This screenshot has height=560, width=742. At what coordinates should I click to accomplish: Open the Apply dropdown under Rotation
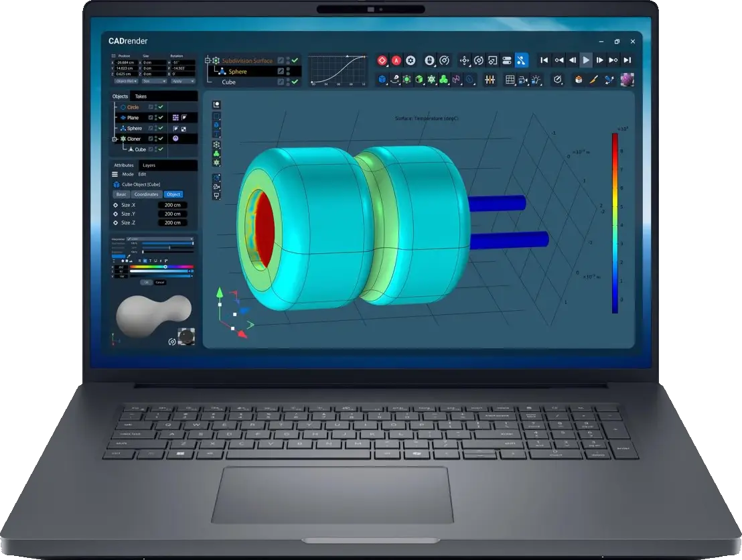tap(181, 81)
